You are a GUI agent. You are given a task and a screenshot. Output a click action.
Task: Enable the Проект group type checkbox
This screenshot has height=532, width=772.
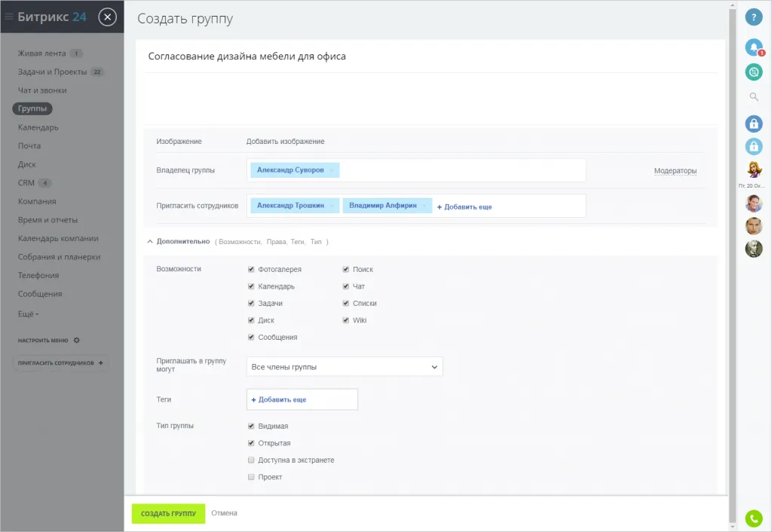click(x=251, y=477)
